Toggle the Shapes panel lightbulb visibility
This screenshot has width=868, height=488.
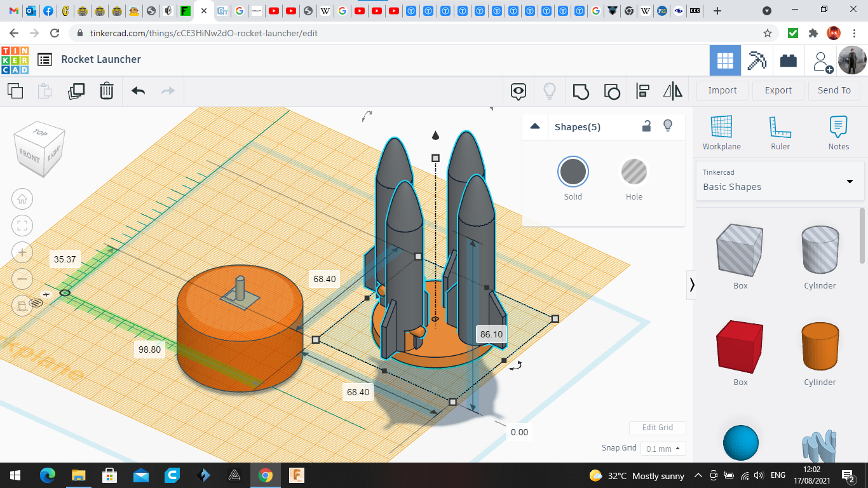[667, 126]
